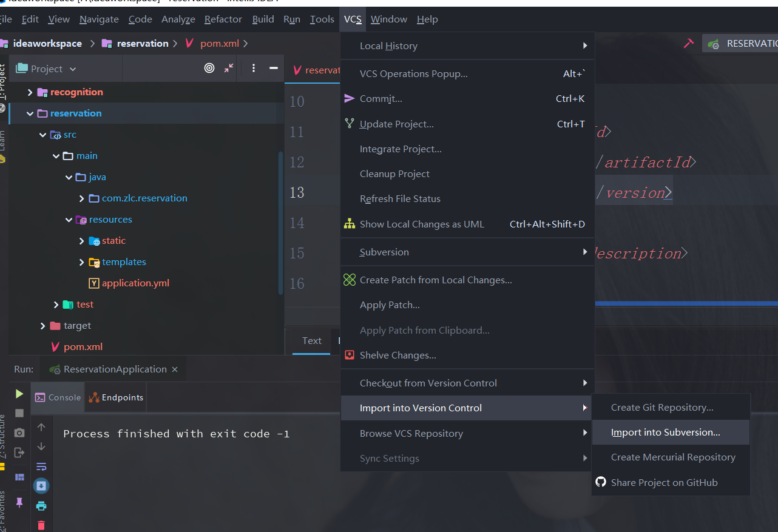Rerun ReservationApplication with the green play icon
This screenshot has height=532, width=778.
click(x=19, y=394)
